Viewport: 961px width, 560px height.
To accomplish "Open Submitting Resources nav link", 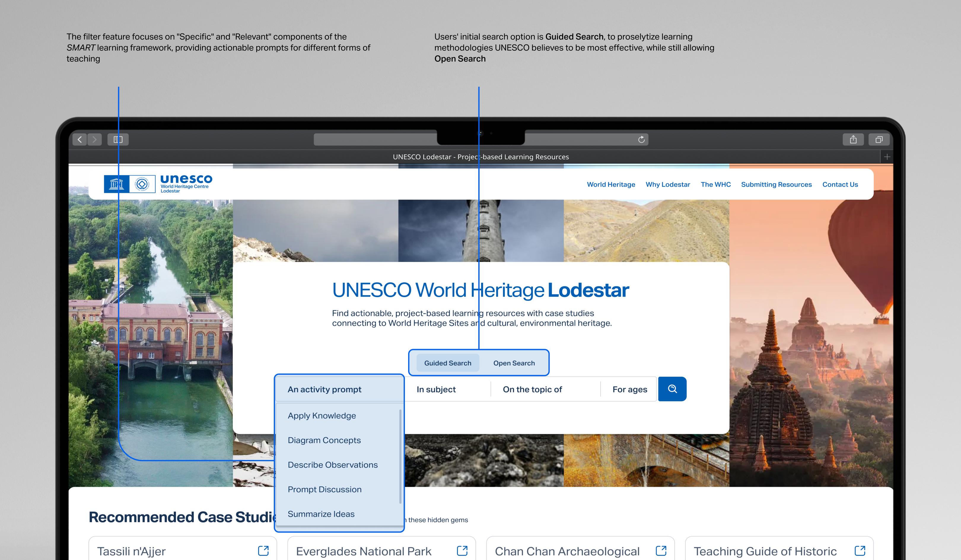I will pos(777,184).
